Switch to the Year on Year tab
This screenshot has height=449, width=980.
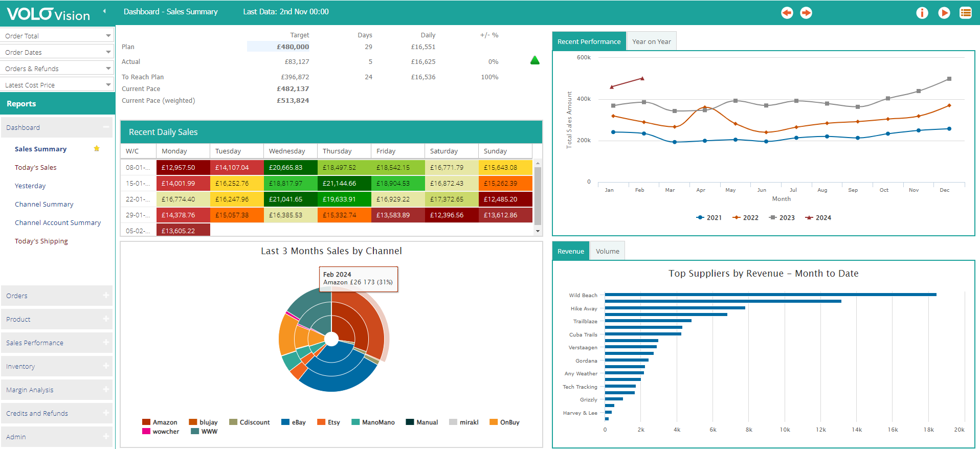[651, 41]
